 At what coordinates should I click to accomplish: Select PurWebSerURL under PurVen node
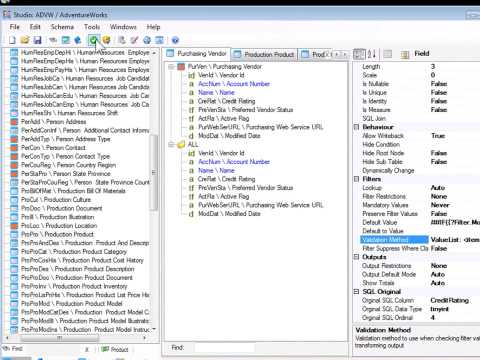click(260, 127)
